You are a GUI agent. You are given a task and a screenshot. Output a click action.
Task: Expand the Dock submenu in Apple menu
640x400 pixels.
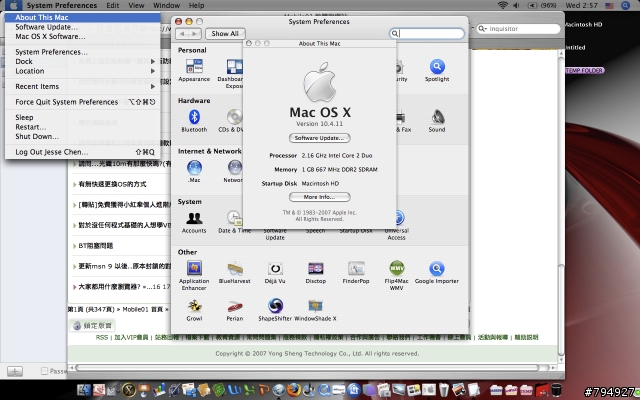(x=83, y=61)
